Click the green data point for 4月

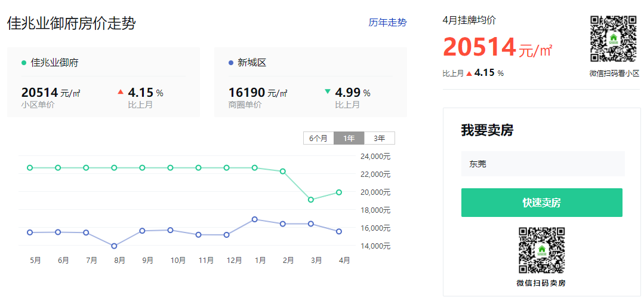(339, 192)
